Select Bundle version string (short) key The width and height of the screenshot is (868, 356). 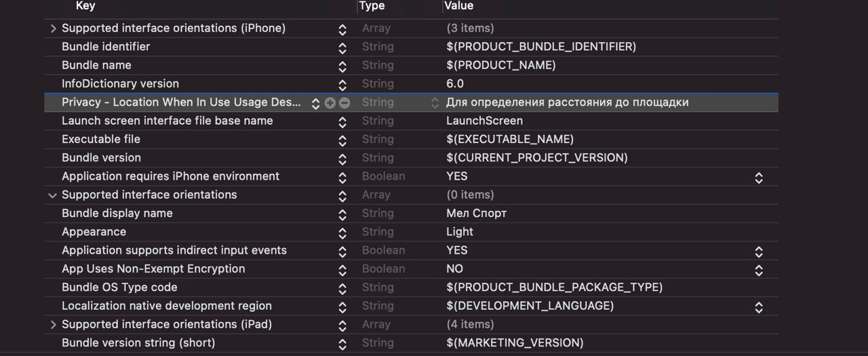[x=138, y=343]
